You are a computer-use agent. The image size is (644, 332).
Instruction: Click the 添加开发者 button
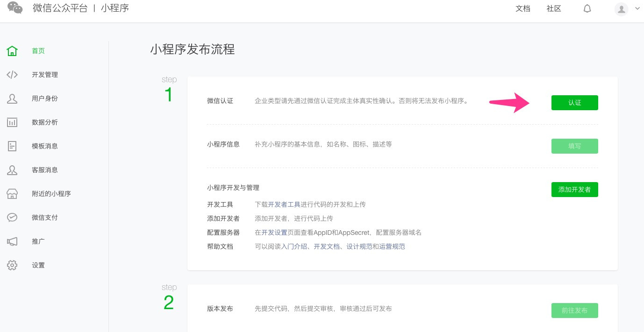tap(574, 190)
